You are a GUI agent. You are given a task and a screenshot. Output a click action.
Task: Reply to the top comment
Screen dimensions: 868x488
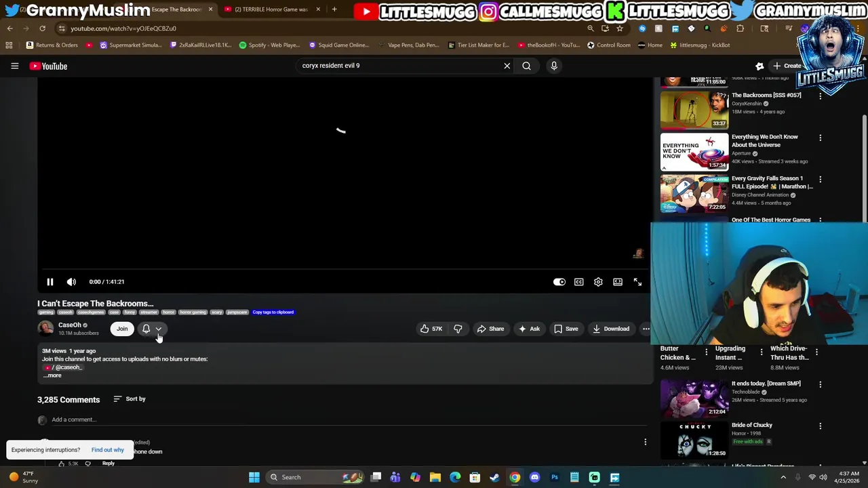tap(108, 464)
